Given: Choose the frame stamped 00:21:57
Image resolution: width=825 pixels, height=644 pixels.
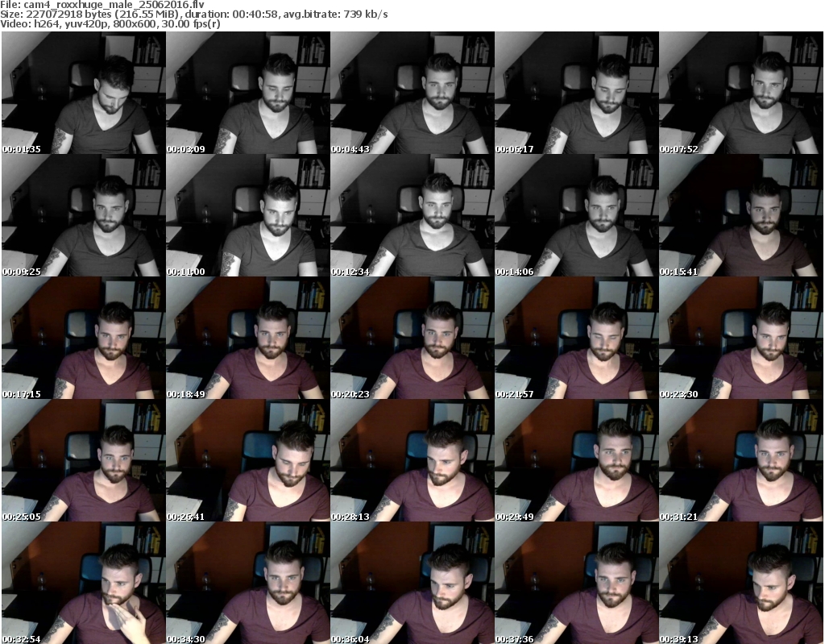Looking at the screenshot, I should click(577, 338).
